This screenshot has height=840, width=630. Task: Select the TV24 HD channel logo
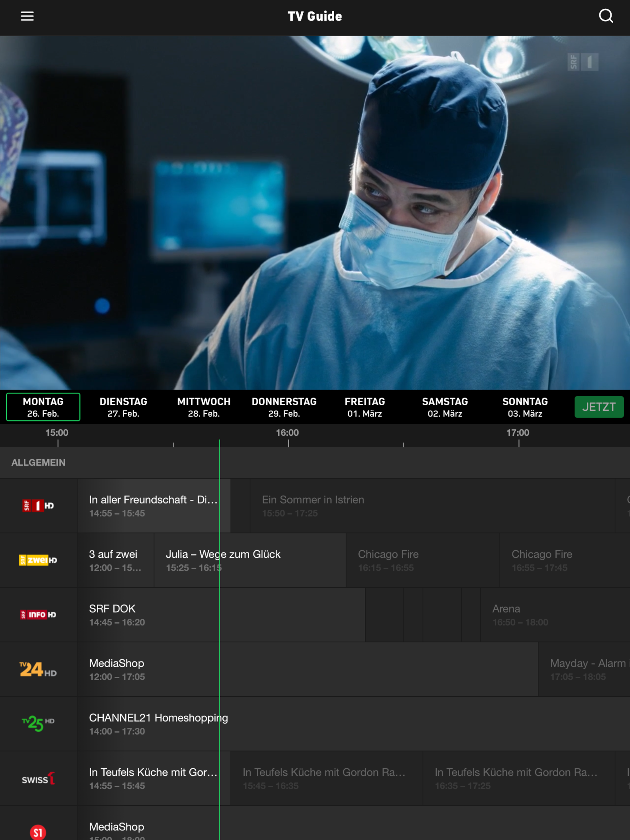(x=38, y=669)
